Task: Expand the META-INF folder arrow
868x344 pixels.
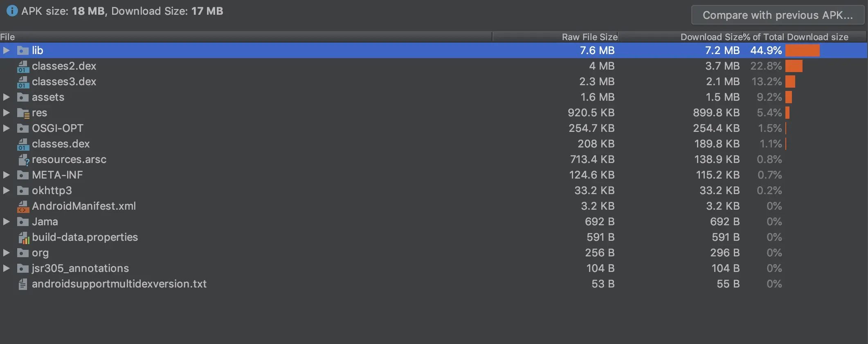Action: [x=6, y=175]
